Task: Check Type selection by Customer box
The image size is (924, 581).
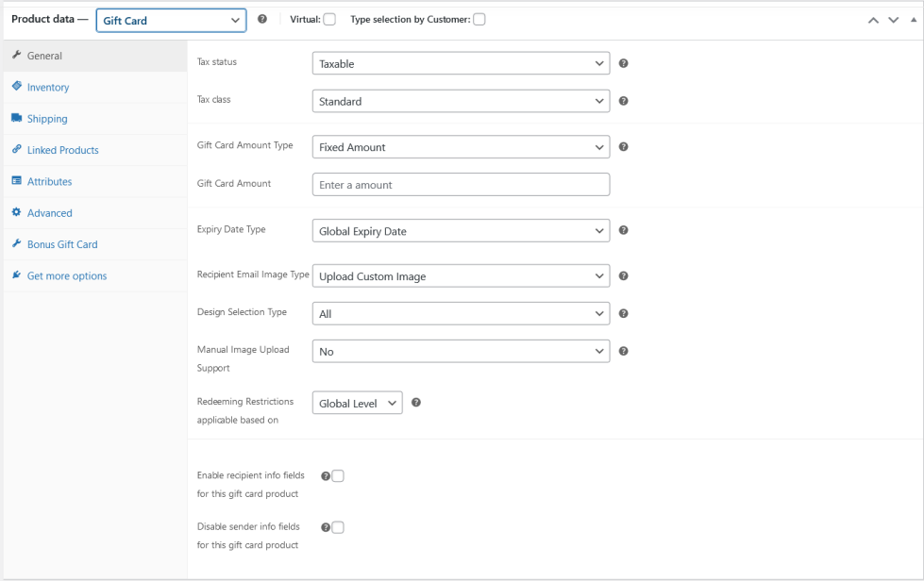Action: 479,20
